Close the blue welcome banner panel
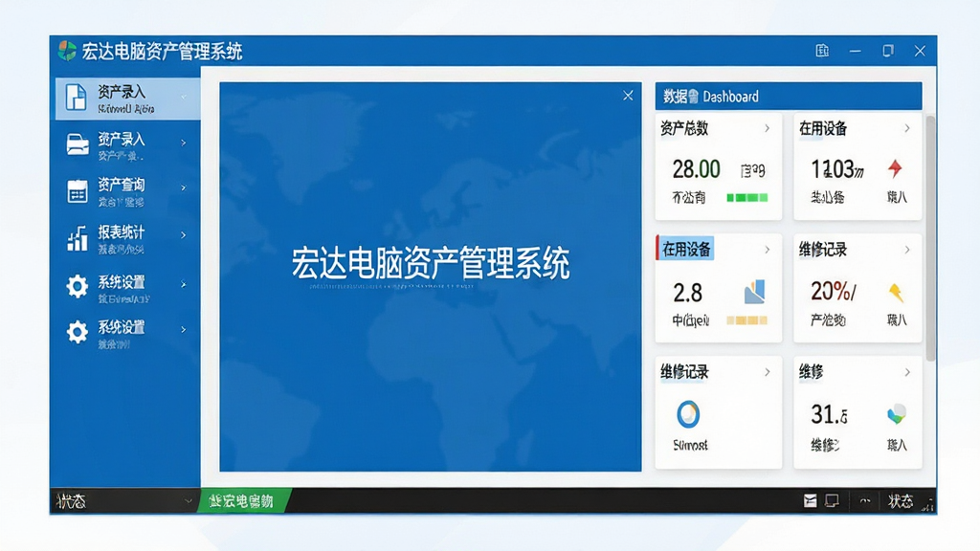The image size is (980, 551). click(628, 96)
